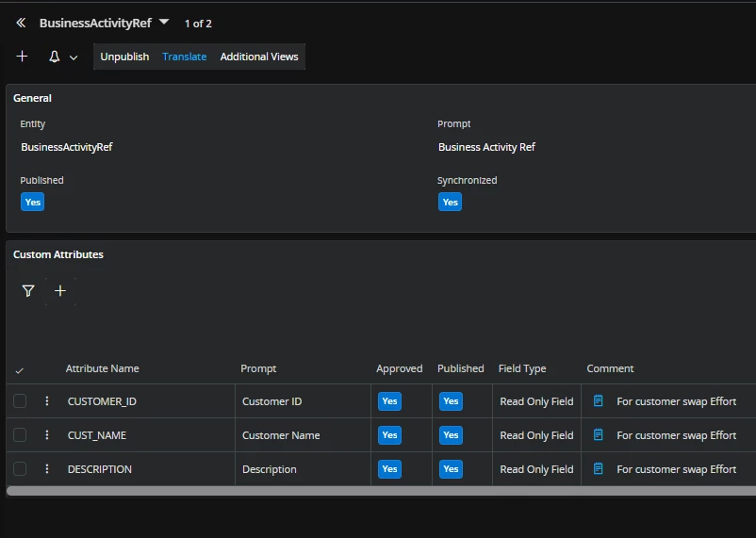Open comment note icon for CUSTOMER_ID row
Image resolution: width=756 pixels, height=538 pixels.
pos(598,401)
